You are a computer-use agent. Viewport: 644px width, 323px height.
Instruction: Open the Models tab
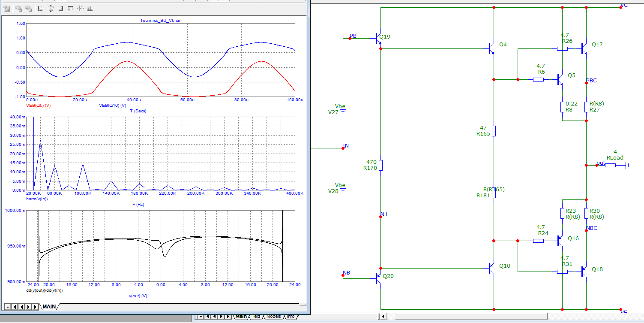273,317
